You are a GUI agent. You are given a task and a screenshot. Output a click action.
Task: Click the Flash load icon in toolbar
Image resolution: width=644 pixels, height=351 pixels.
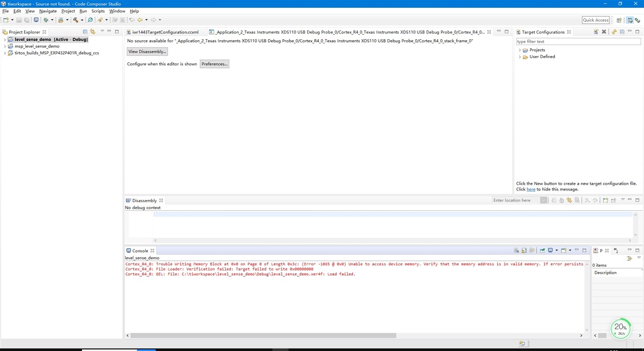[61, 20]
